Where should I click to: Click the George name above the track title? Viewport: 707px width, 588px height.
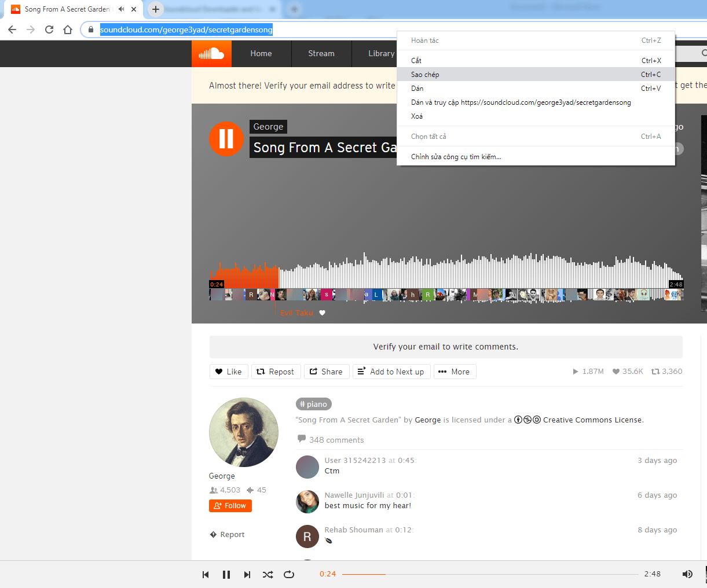(269, 127)
